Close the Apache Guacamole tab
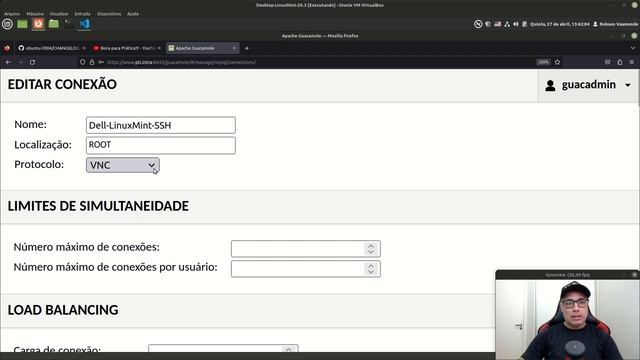640x360 pixels. pos(234,48)
